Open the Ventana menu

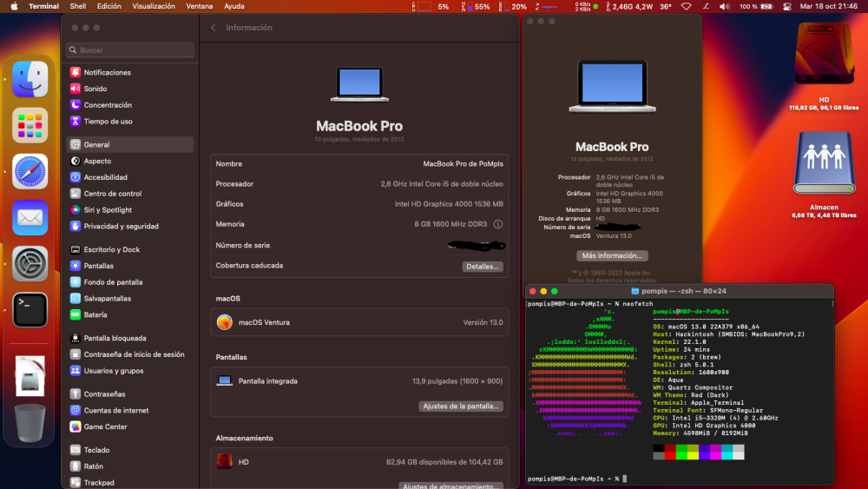point(200,7)
